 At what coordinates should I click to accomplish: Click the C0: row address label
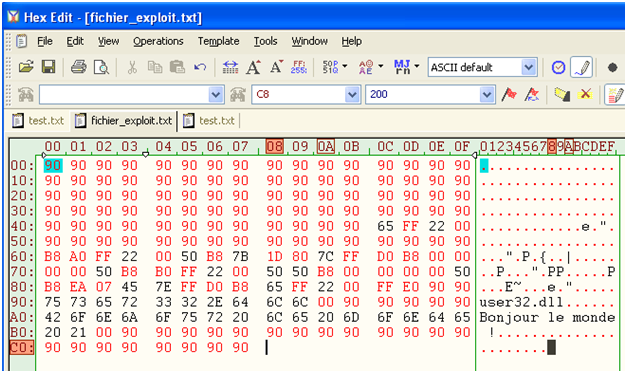coord(22,347)
